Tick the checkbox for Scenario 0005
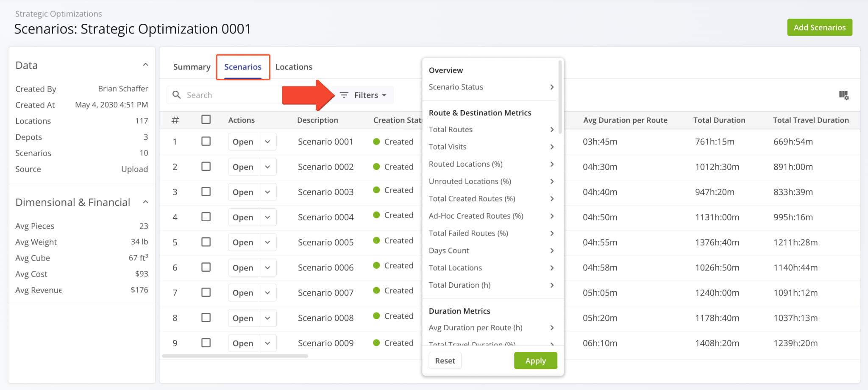This screenshot has width=868, height=390. 206,242
